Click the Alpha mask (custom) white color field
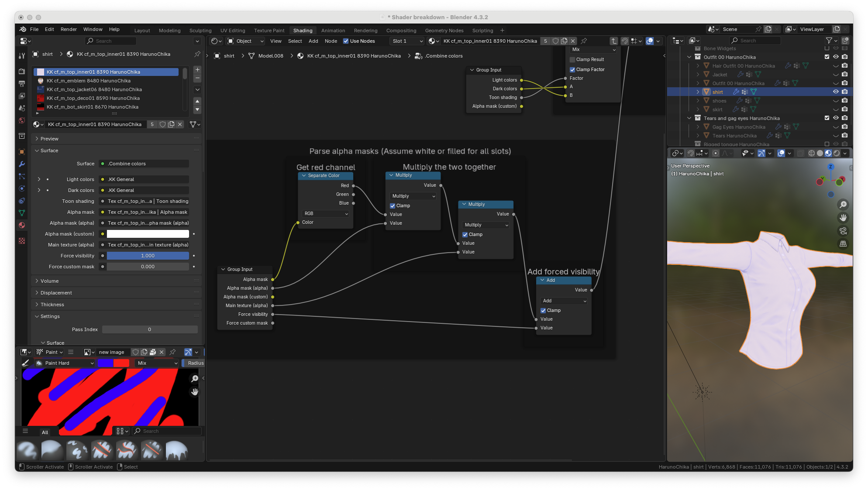 tap(148, 234)
